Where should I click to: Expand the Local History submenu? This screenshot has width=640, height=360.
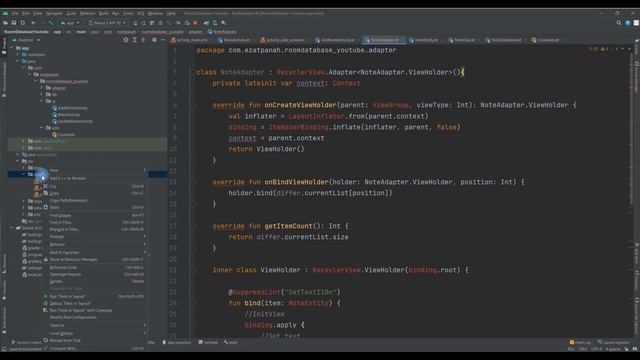point(96,333)
